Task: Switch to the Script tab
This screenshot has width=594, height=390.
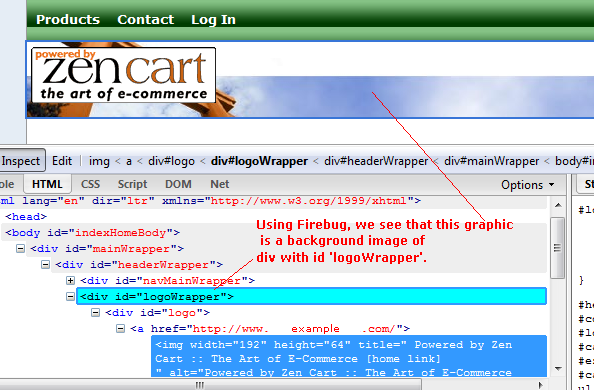Action: point(132,184)
